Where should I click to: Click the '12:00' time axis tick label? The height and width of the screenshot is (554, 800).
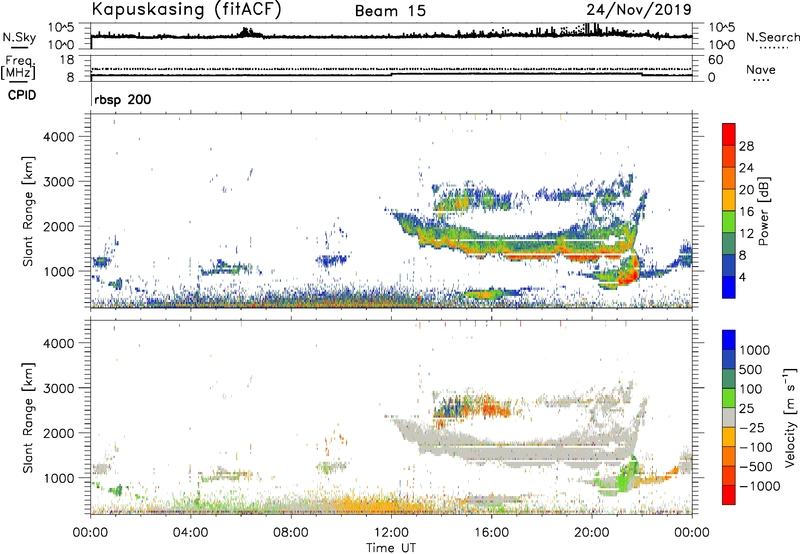coord(391,533)
